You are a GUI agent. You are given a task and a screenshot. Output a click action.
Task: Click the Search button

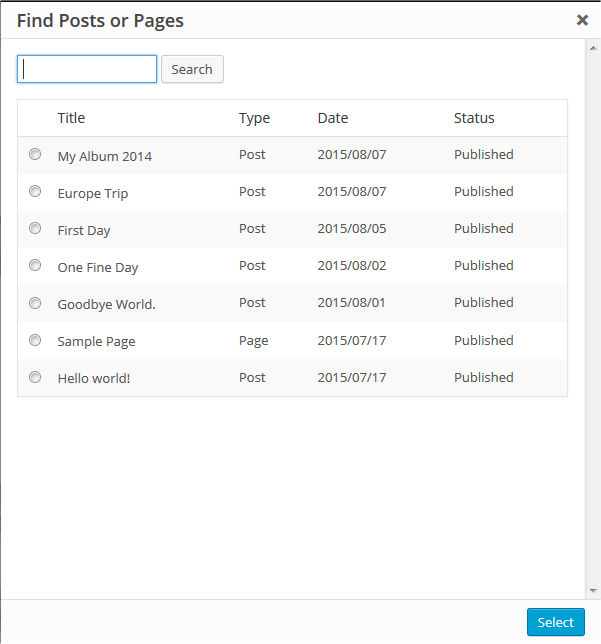click(x=192, y=69)
